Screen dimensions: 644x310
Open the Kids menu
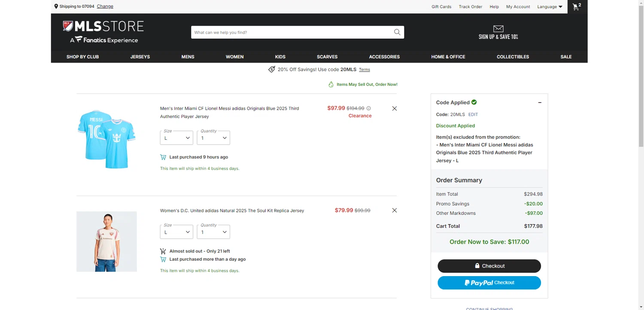280,57
